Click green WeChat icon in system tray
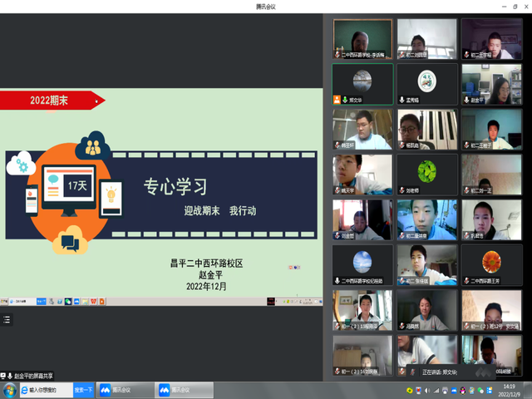The height and width of the screenshot is (399, 532). coord(480,391)
